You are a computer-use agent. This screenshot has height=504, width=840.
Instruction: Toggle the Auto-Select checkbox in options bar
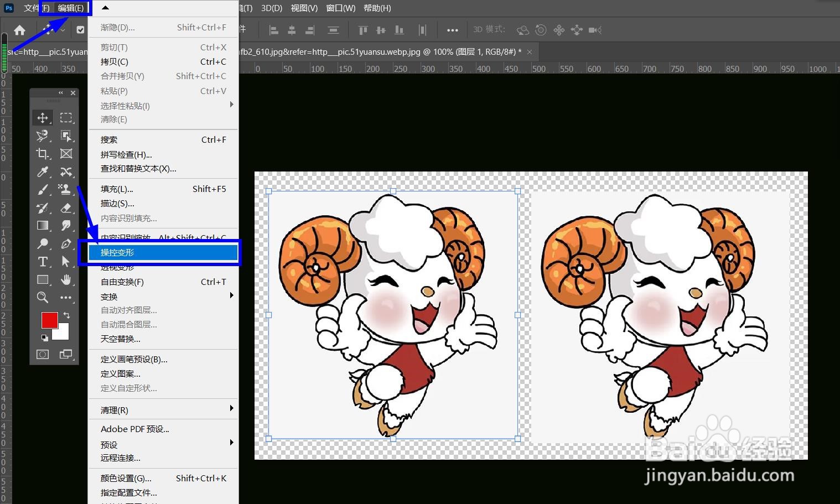[81, 30]
